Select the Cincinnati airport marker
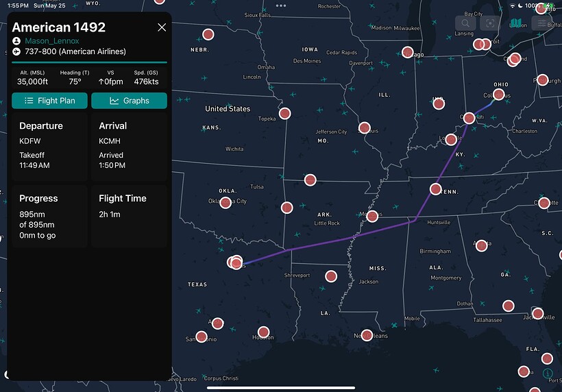 coord(469,118)
